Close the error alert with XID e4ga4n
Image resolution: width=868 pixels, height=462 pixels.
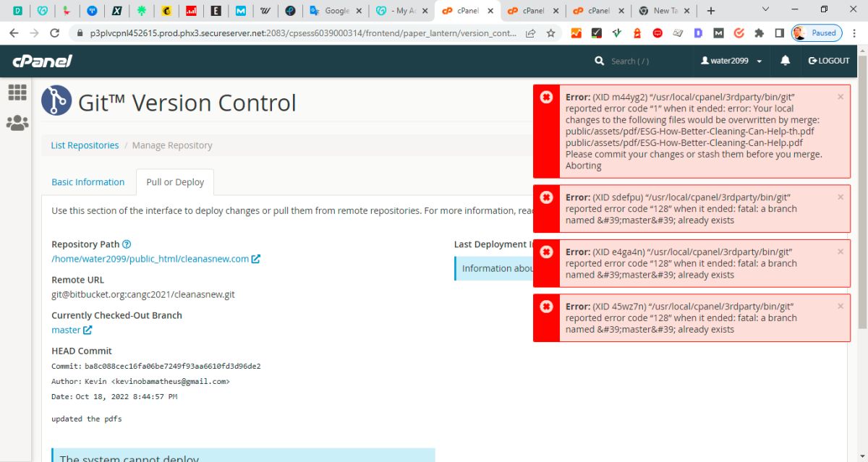pos(841,252)
